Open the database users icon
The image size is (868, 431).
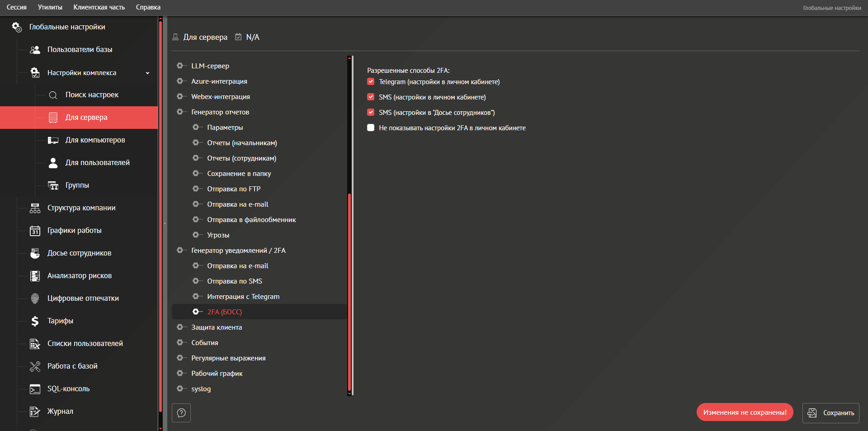(x=35, y=50)
